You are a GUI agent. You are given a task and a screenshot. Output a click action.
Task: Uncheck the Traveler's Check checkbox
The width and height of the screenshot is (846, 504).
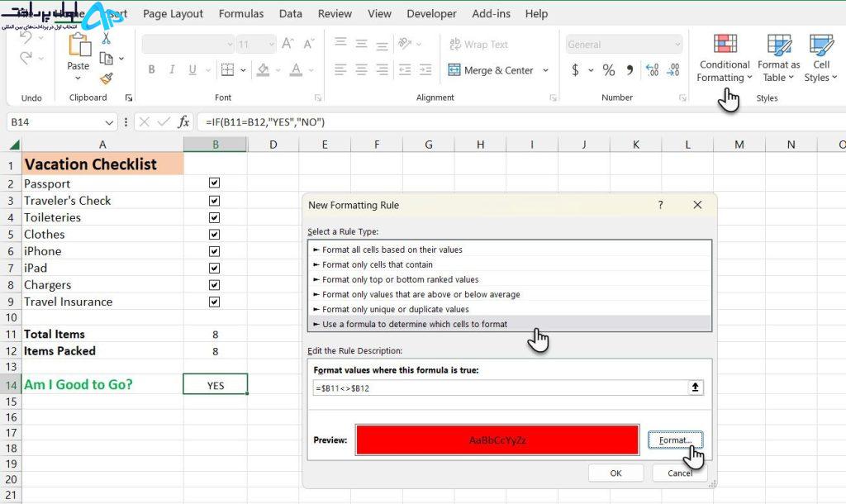click(x=214, y=201)
